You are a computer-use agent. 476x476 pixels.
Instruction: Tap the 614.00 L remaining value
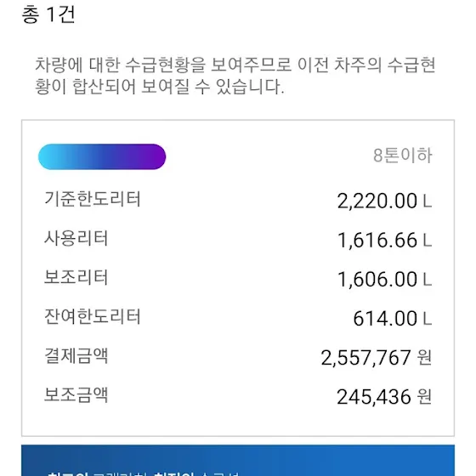392,318
